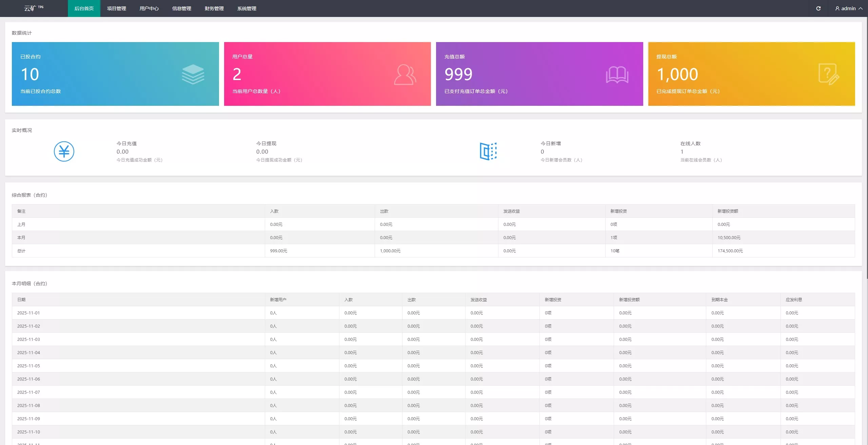The height and width of the screenshot is (445, 868).
Task: Open the 系统管理 menu
Action: (x=247, y=8)
